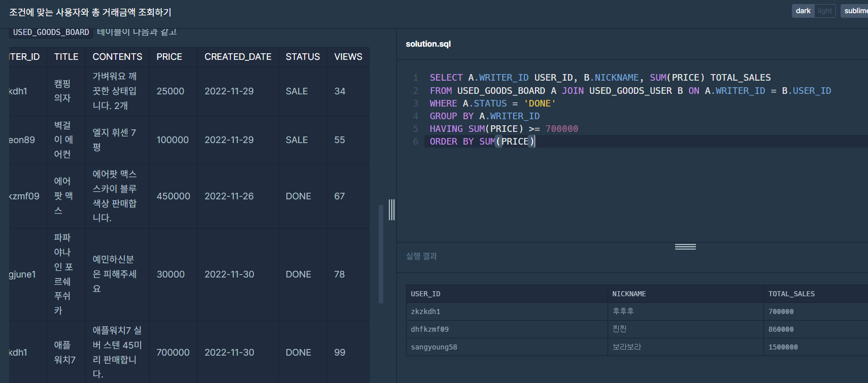The image size is (868, 383).
Task: Click the price cell 450000
Action: (x=174, y=196)
